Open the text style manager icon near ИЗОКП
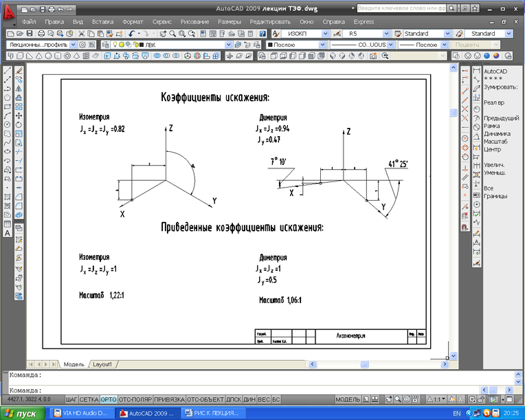 pos(276,34)
